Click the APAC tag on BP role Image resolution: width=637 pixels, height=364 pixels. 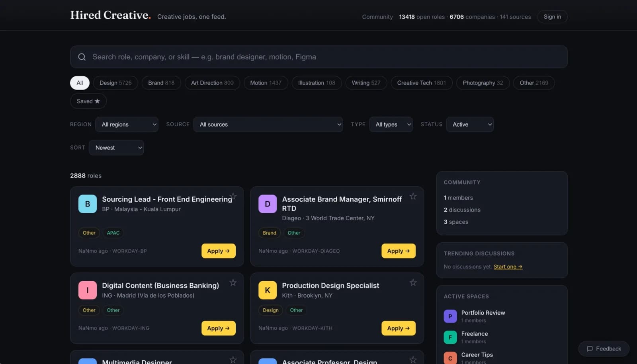(x=113, y=233)
